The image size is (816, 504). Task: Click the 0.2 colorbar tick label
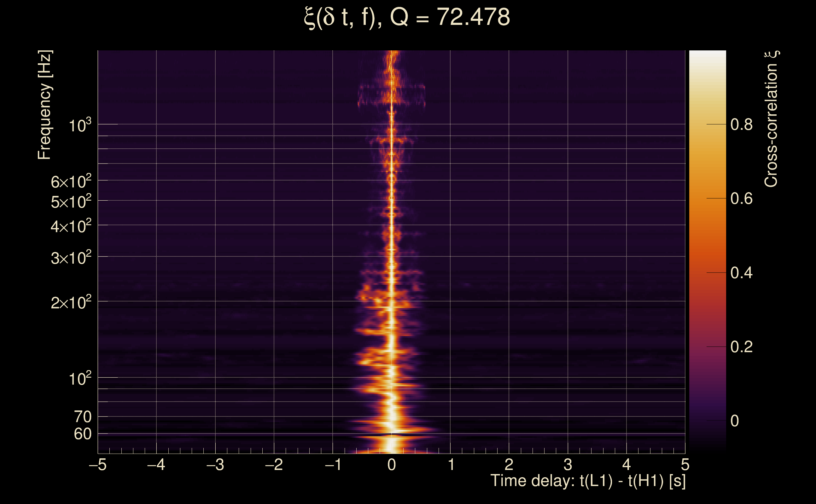pos(741,347)
